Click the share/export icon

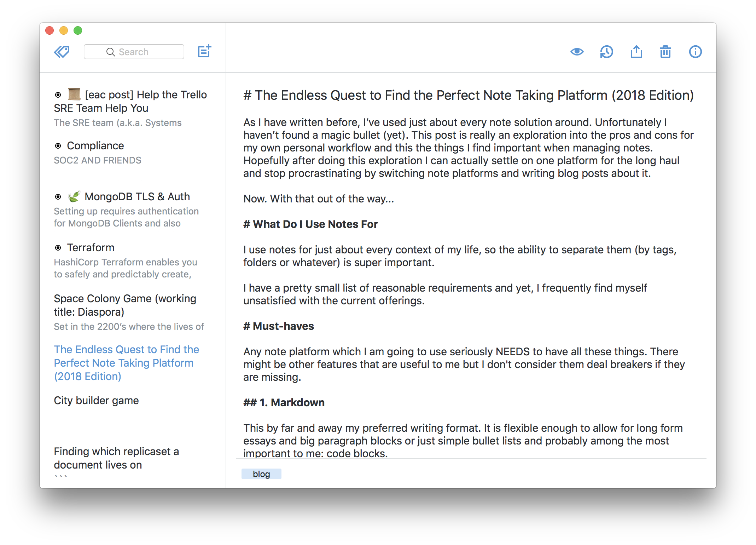point(637,51)
